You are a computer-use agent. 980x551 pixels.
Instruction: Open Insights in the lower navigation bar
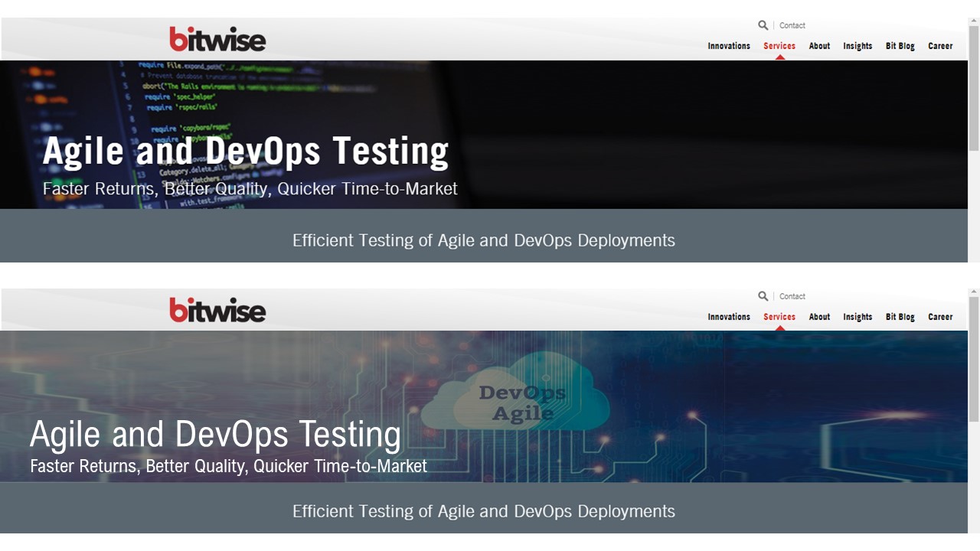point(857,317)
